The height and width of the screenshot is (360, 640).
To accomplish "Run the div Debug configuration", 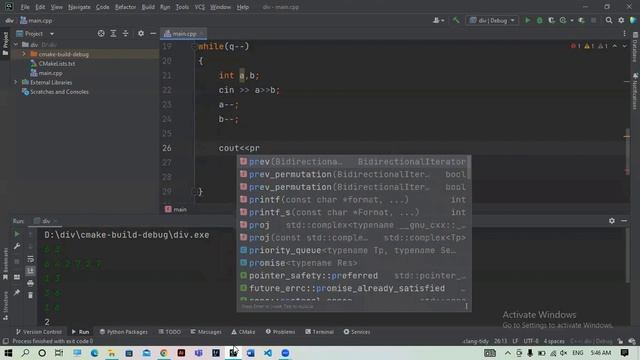I will tap(527, 20).
